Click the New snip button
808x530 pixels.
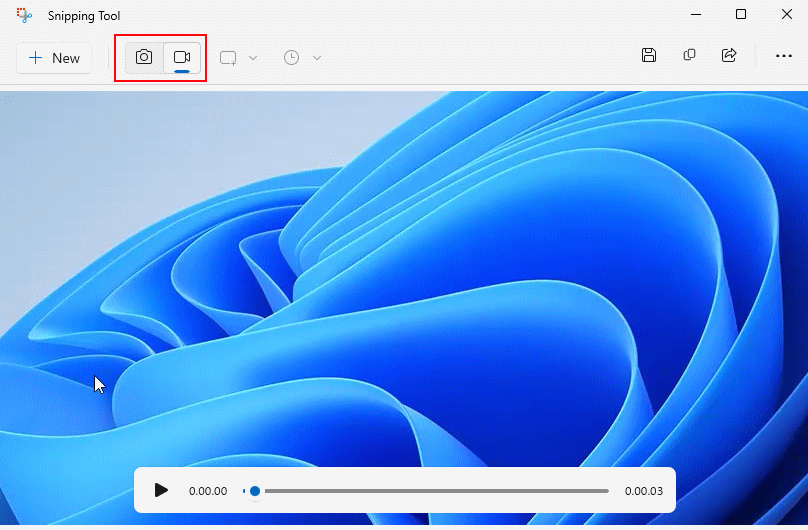[54, 58]
